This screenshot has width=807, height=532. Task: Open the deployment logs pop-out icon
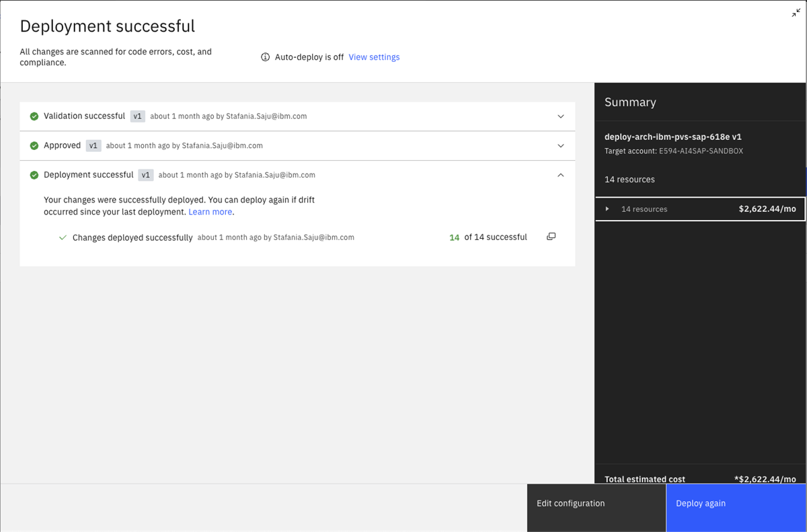click(x=551, y=237)
